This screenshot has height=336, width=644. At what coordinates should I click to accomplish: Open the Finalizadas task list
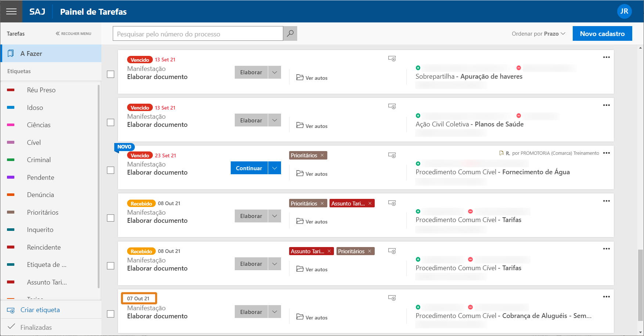click(36, 327)
